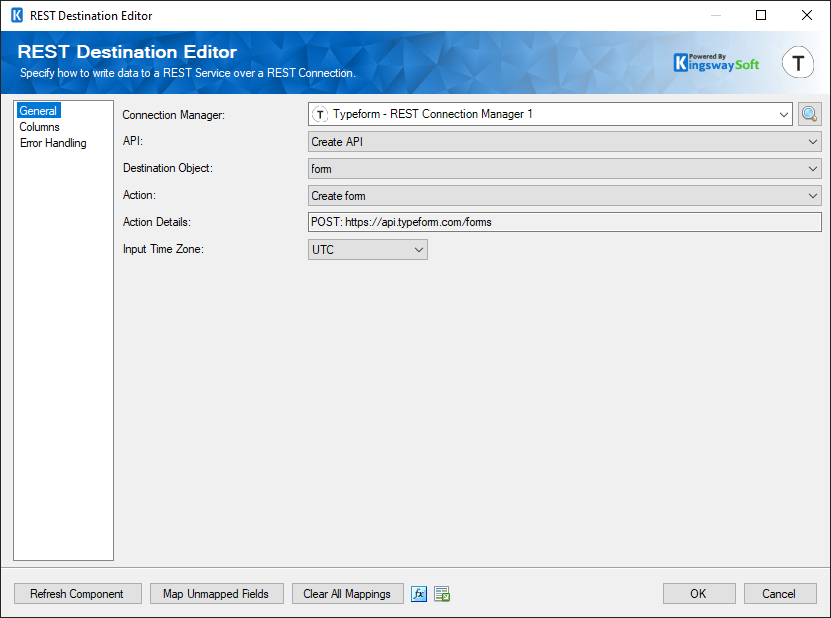
Task: Switch to the Error Handling page
Action: [53, 143]
